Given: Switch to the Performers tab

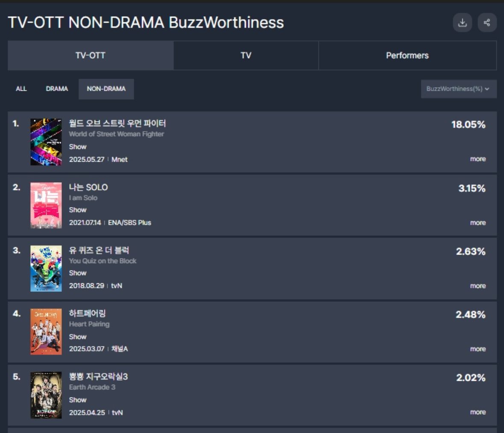Looking at the screenshot, I should tap(407, 55).
